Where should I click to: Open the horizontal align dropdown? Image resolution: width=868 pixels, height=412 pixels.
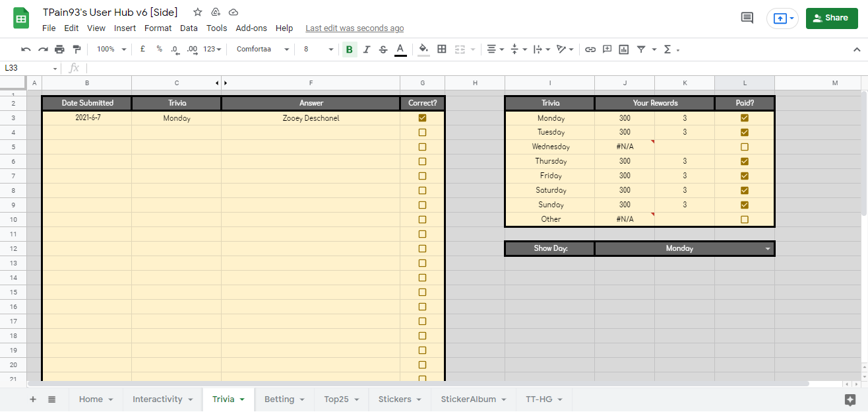coord(495,49)
